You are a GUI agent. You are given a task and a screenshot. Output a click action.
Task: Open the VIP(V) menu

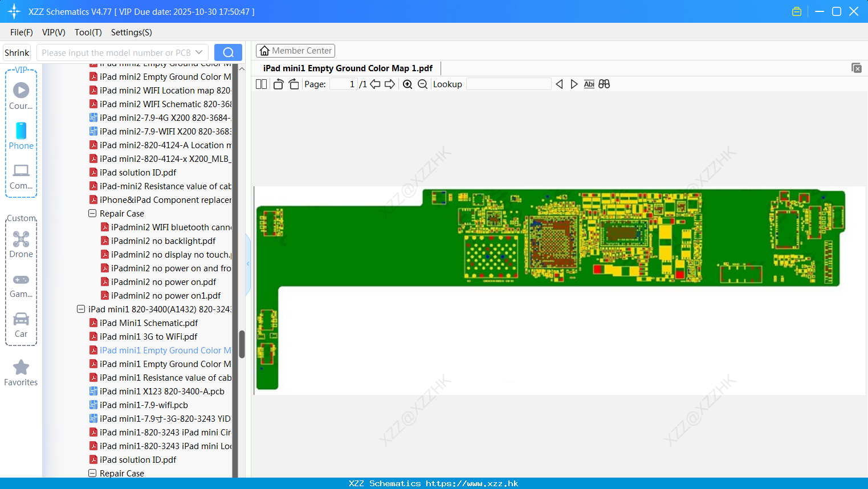(54, 32)
